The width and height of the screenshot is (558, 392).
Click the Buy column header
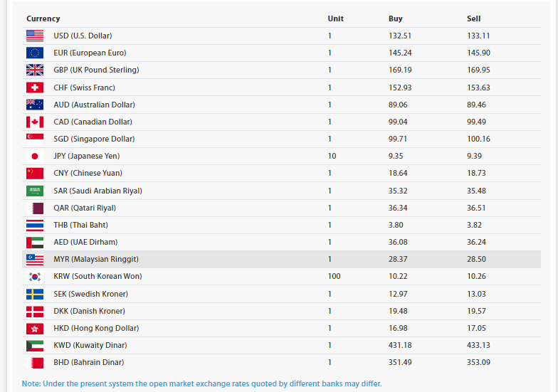pyautogui.click(x=395, y=18)
